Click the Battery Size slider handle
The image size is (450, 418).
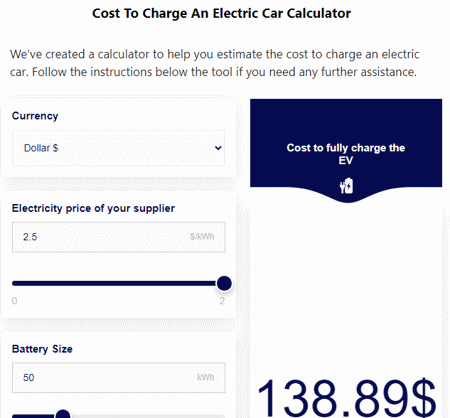(62, 415)
